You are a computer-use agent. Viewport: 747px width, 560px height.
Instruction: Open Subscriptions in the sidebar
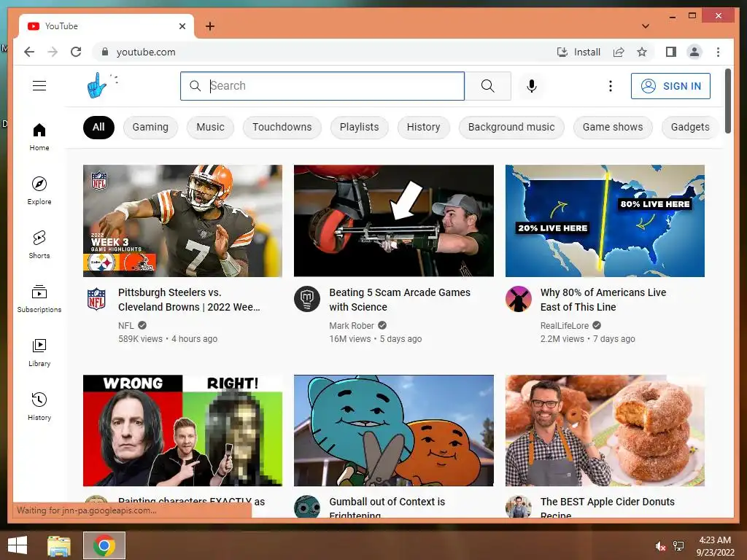point(39,298)
